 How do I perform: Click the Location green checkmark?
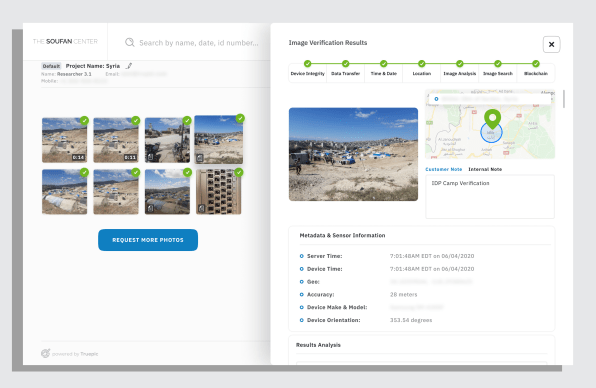422,63
